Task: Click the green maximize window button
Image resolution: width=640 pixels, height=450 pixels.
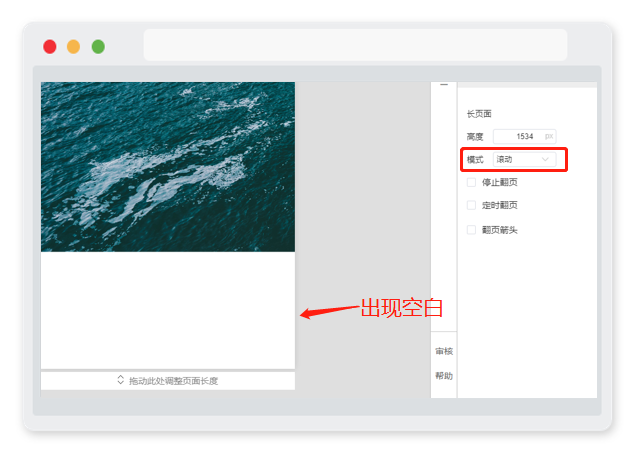Action: click(x=98, y=47)
